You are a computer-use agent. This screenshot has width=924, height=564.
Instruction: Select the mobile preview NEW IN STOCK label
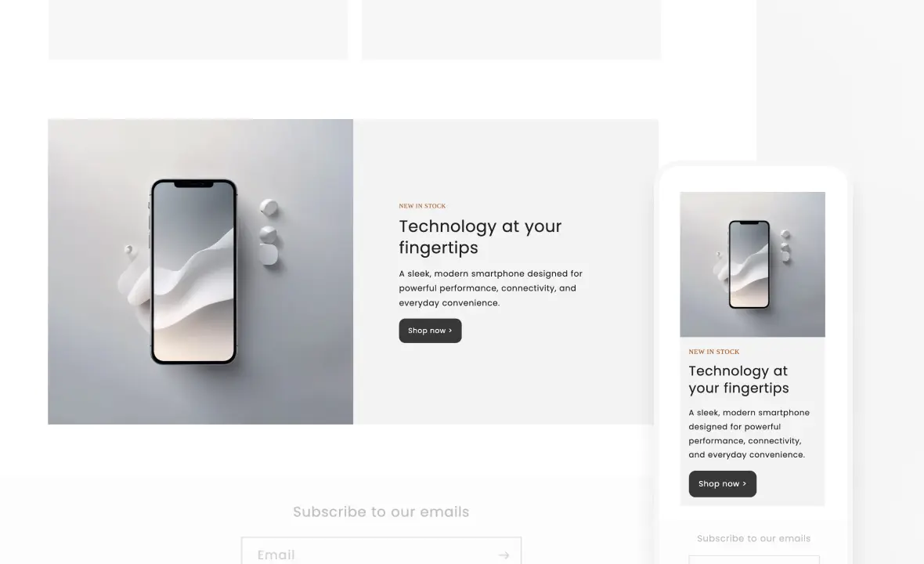713,352
